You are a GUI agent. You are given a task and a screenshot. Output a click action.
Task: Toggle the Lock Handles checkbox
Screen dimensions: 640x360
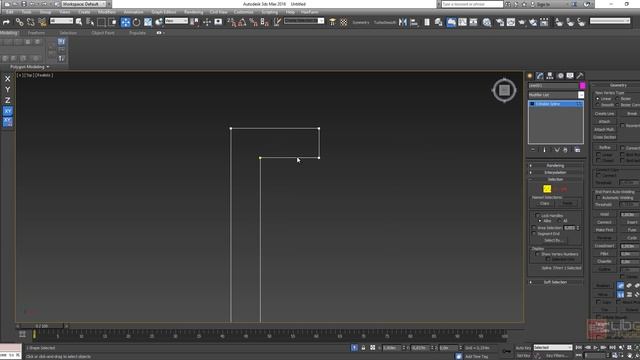[x=538, y=216]
